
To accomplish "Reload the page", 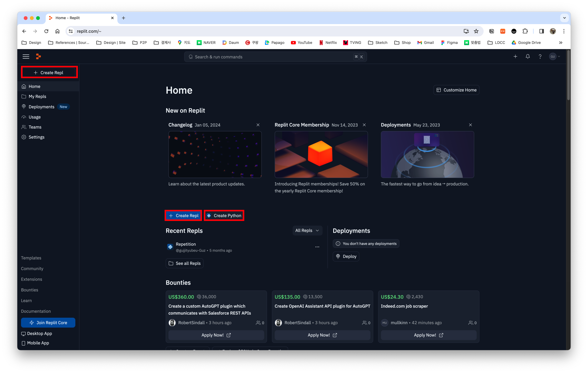I will click(x=46, y=31).
